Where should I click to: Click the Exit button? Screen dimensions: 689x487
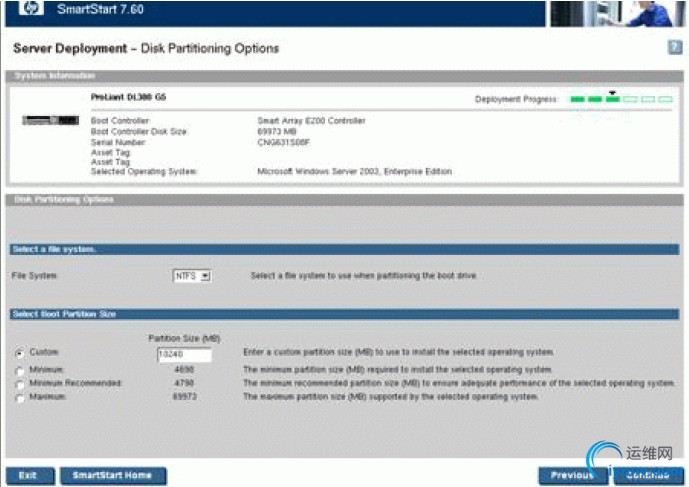(x=30, y=476)
